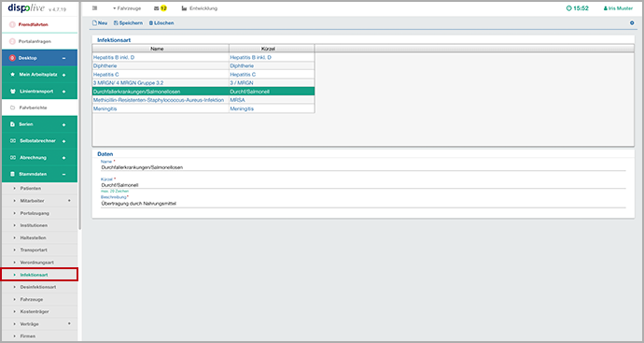644x343 pixels.
Task: Select the Hepatitis C row name
Action: tap(106, 75)
